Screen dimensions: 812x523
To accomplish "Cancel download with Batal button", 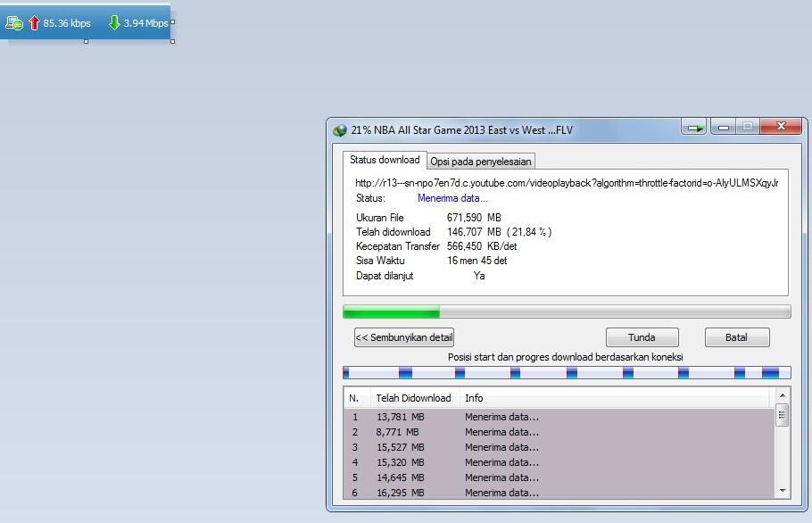I will (x=736, y=337).
